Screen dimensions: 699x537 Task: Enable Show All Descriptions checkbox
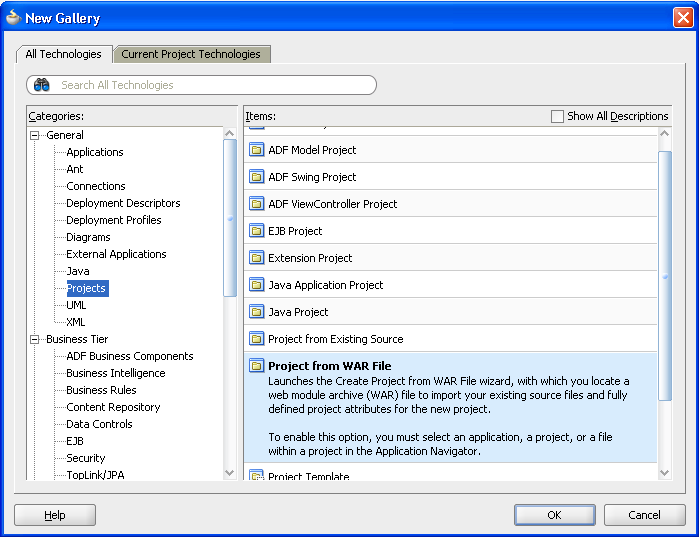[x=558, y=116]
